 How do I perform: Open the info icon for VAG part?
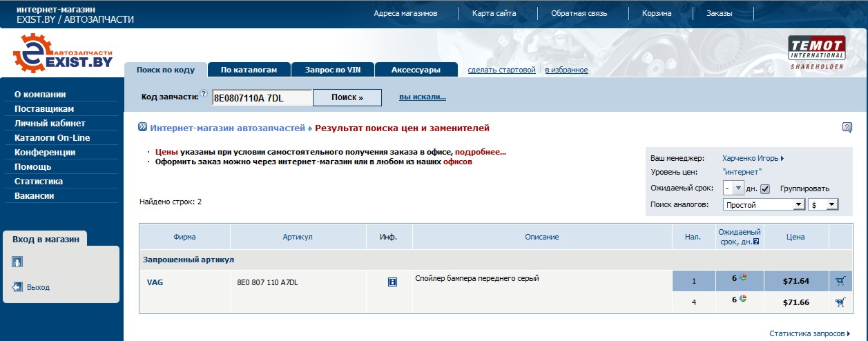tap(393, 282)
